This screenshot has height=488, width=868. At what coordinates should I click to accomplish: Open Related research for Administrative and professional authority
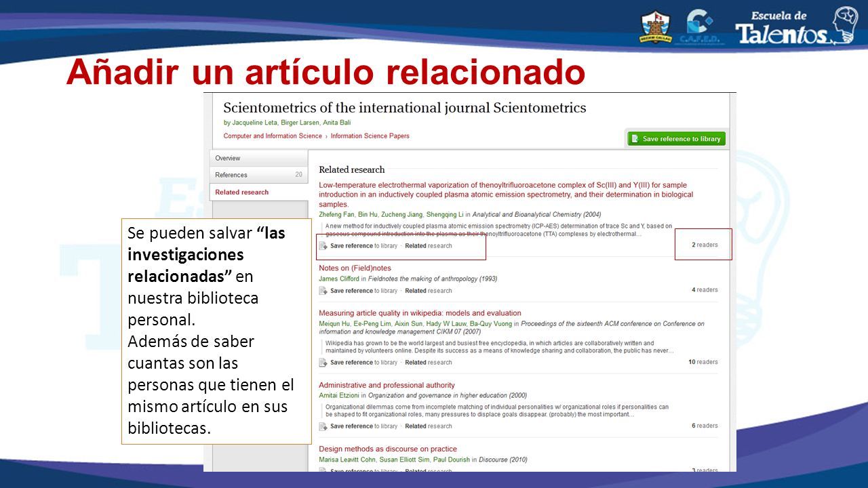(428, 426)
